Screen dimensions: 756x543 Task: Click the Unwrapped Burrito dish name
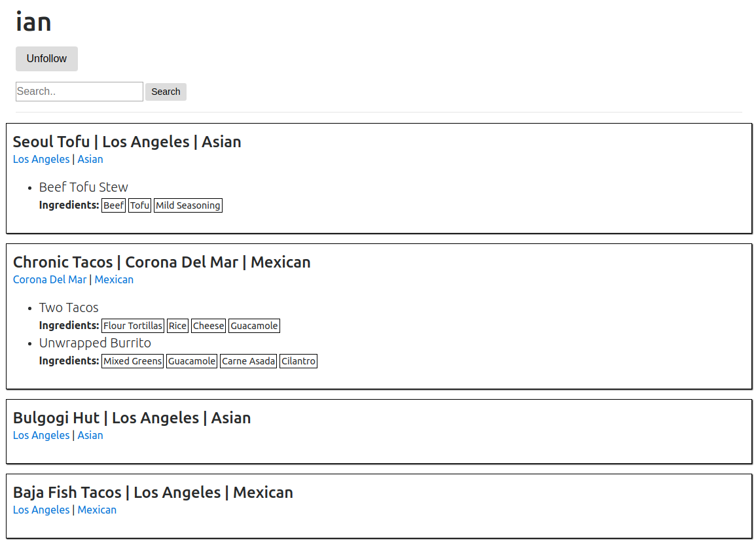pos(95,343)
